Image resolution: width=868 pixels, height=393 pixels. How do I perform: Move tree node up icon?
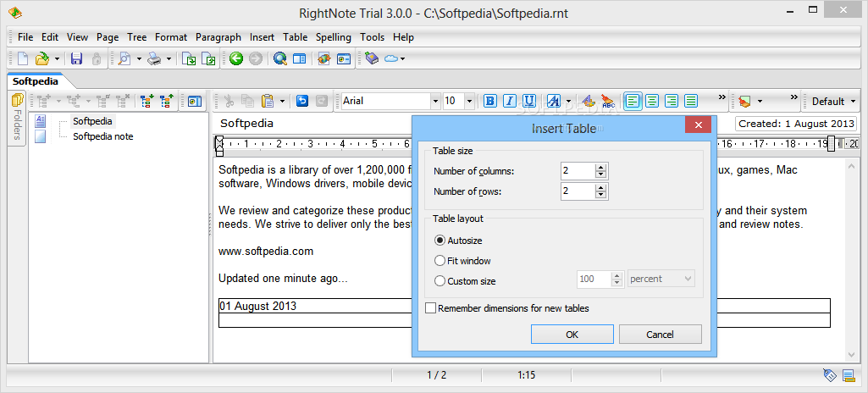coord(166,102)
